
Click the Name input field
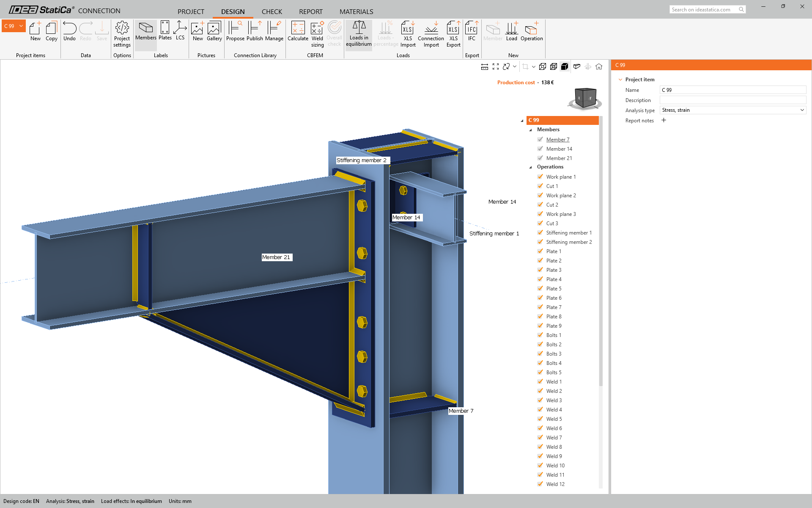click(733, 90)
